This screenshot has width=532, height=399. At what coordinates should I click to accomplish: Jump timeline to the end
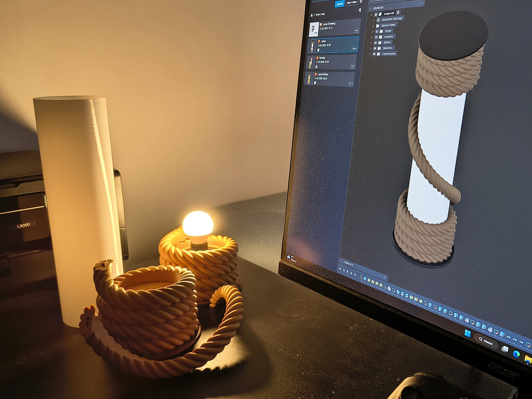[355, 275]
